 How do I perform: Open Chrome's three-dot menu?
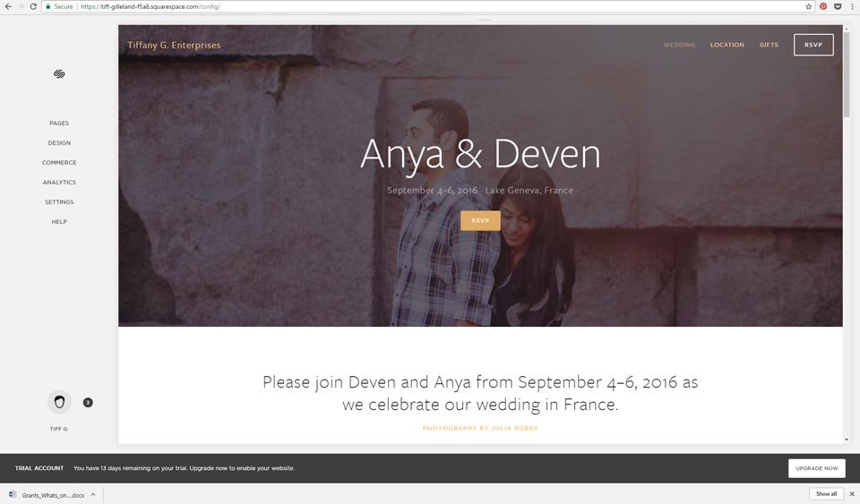point(852,6)
